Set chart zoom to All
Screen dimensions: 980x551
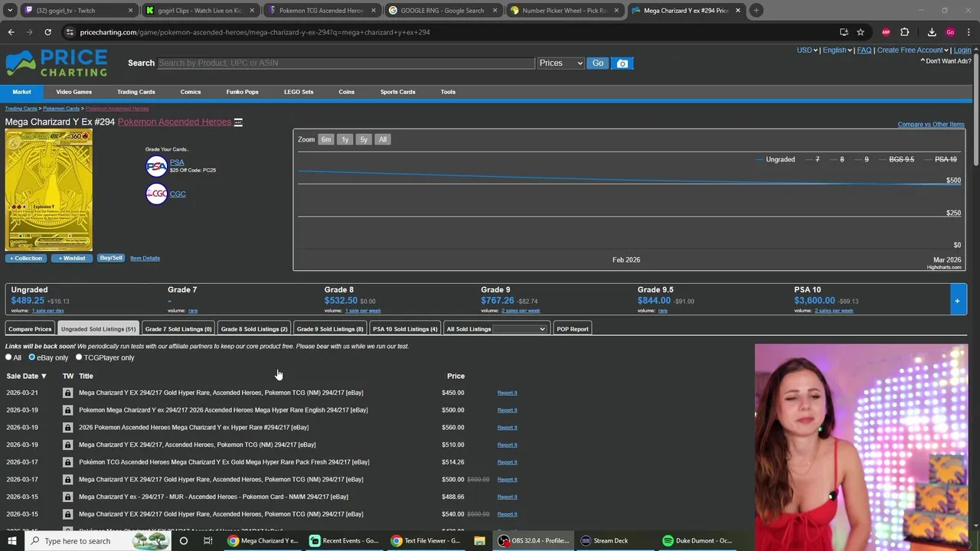382,139
